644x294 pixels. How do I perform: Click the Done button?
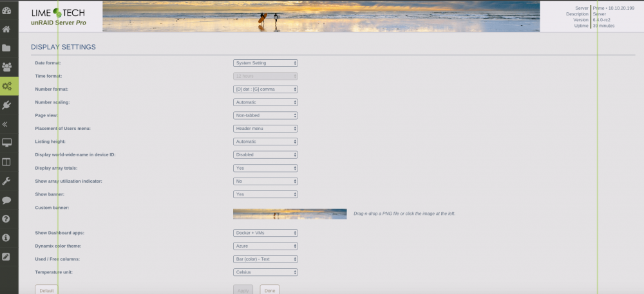click(269, 289)
